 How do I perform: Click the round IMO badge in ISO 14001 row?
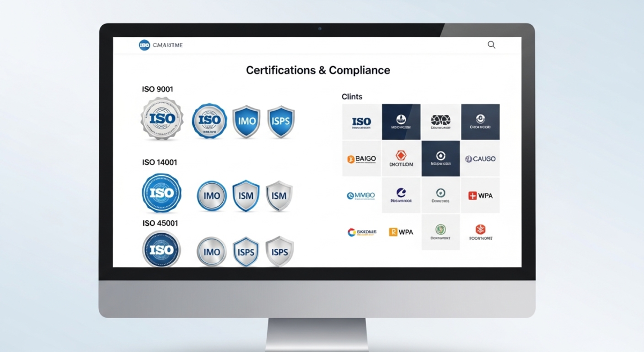(211, 196)
